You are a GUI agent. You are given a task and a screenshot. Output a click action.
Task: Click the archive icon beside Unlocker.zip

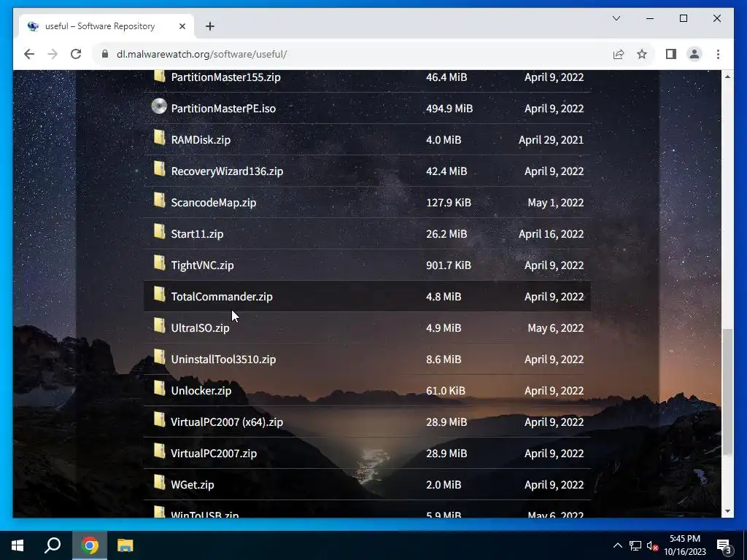tap(160, 389)
